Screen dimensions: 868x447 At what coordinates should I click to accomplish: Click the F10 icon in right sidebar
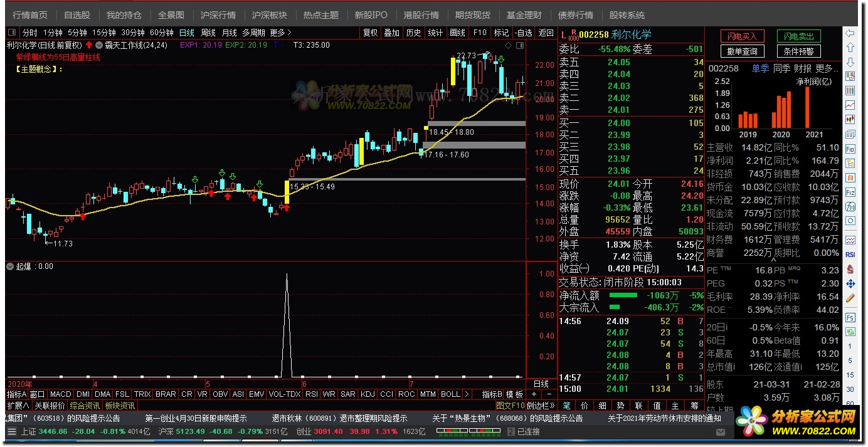(x=850, y=149)
